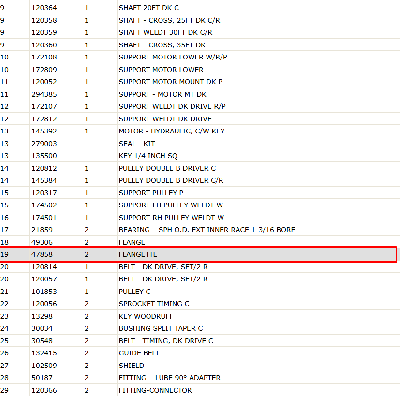This screenshot has width=400, height=396.
Task: Select part number 135500
Action: pos(44,156)
